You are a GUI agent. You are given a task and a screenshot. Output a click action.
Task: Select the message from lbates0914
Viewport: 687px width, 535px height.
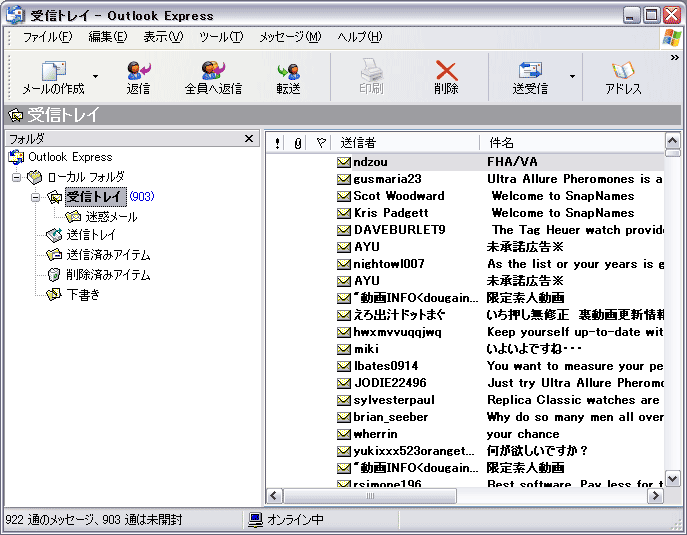point(465,366)
